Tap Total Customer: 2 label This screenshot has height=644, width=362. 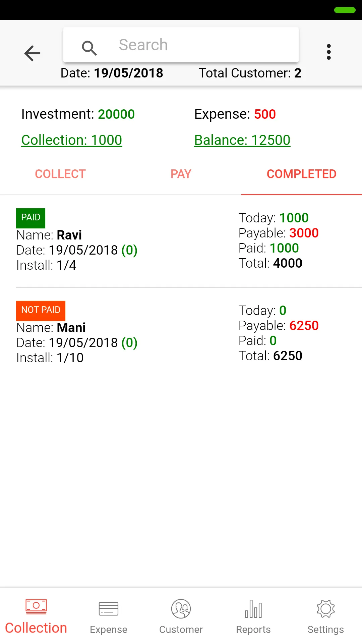250,73
